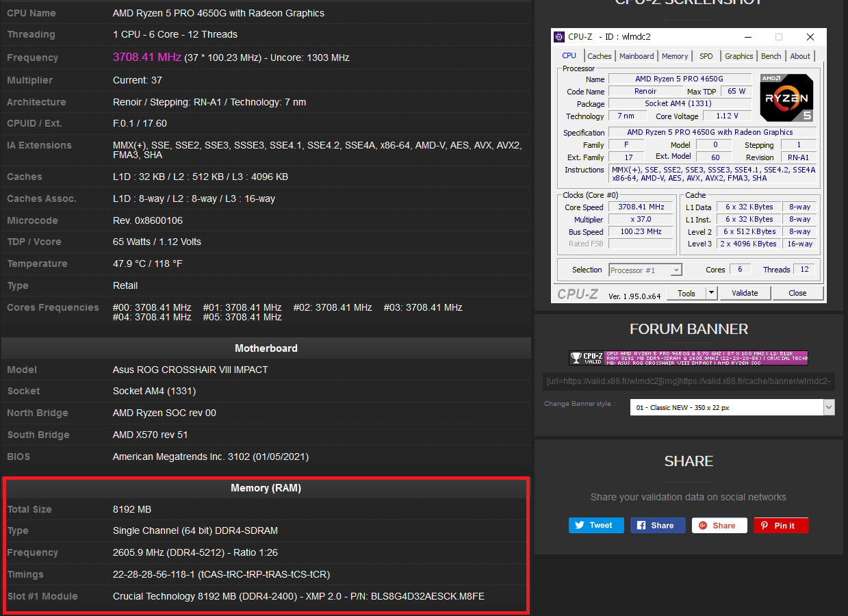848x616 pixels.
Task: Share the validation via the Facebook button
Action: [657, 525]
